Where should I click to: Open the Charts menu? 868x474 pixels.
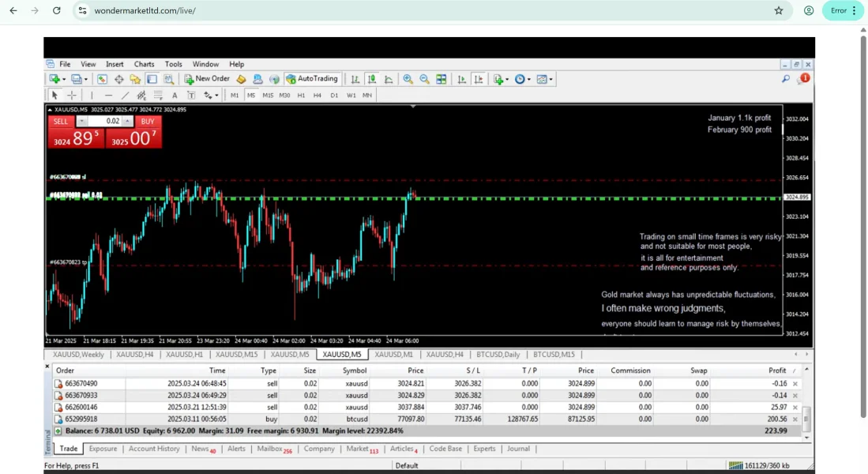pos(144,64)
